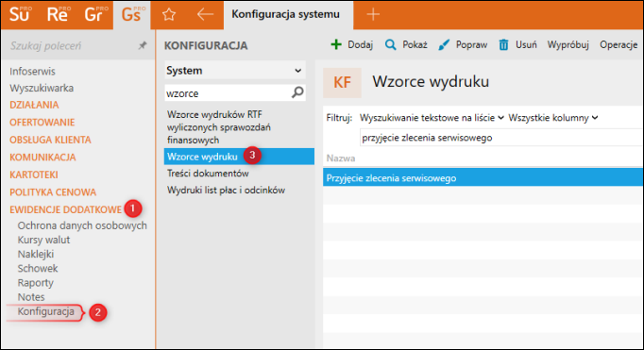The height and width of the screenshot is (350, 644).
Task: Select Treści dokumentów in the configuration list
Action: (208, 174)
